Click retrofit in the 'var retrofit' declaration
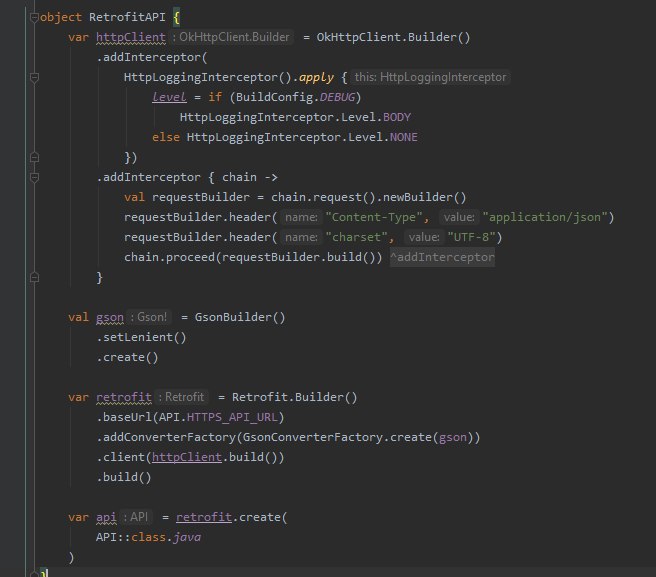 click(124, 397)
